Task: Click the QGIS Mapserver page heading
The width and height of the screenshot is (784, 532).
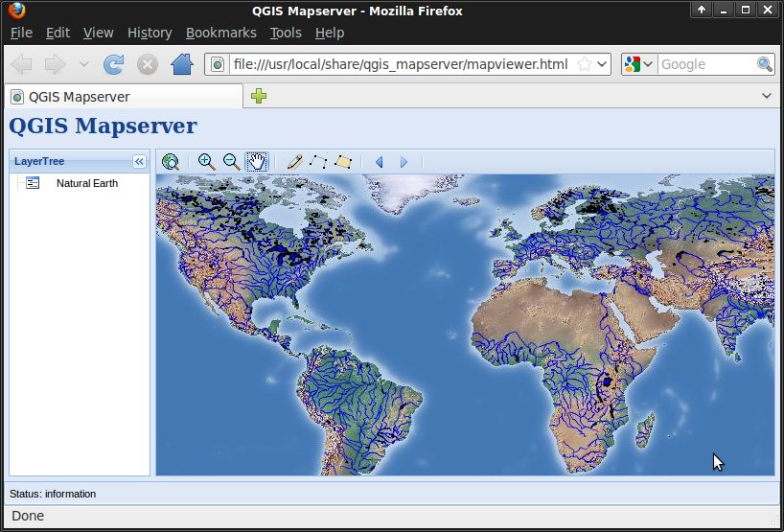Action: click(103, 126)
